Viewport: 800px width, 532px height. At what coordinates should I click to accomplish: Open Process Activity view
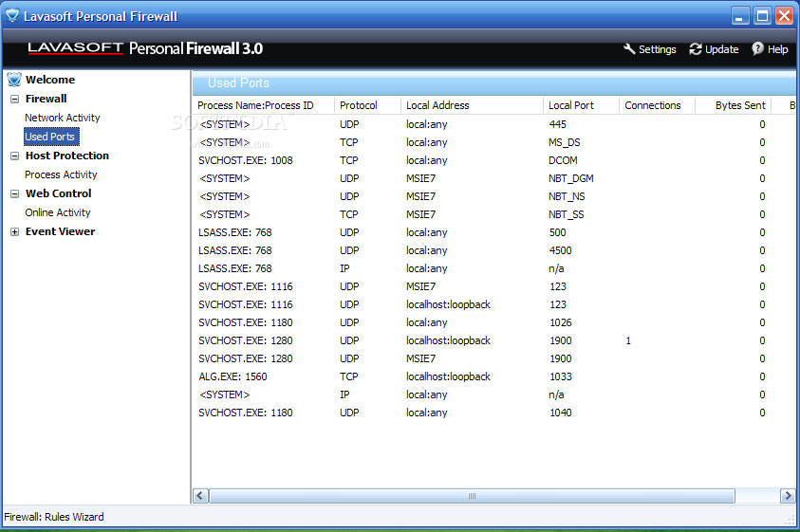pos(61,174)
